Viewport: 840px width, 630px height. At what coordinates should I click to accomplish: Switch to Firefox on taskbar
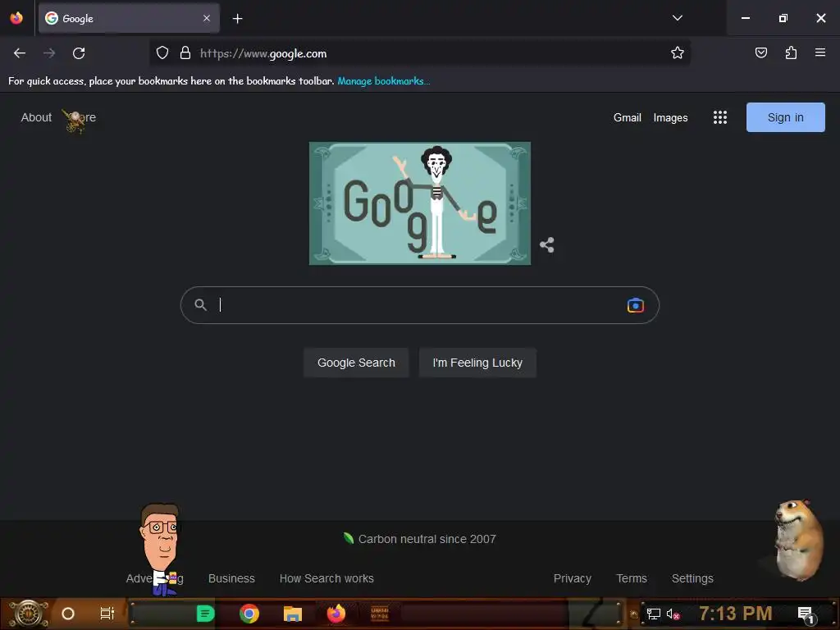coord(336,614)
